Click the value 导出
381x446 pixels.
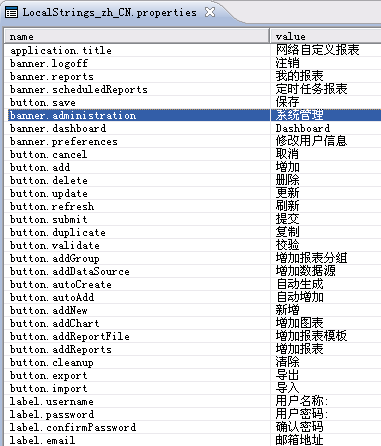pyautogui.click(x=287, y=375)
